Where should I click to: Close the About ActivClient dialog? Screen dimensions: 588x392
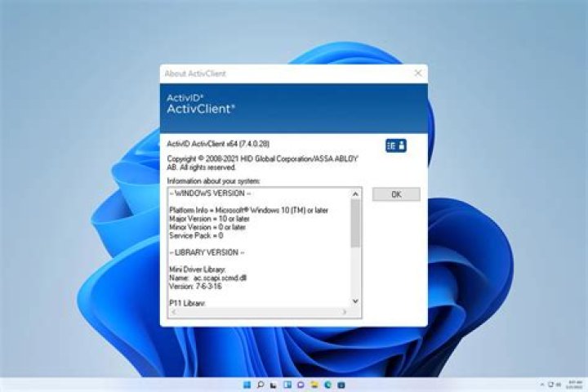point(418,73)
